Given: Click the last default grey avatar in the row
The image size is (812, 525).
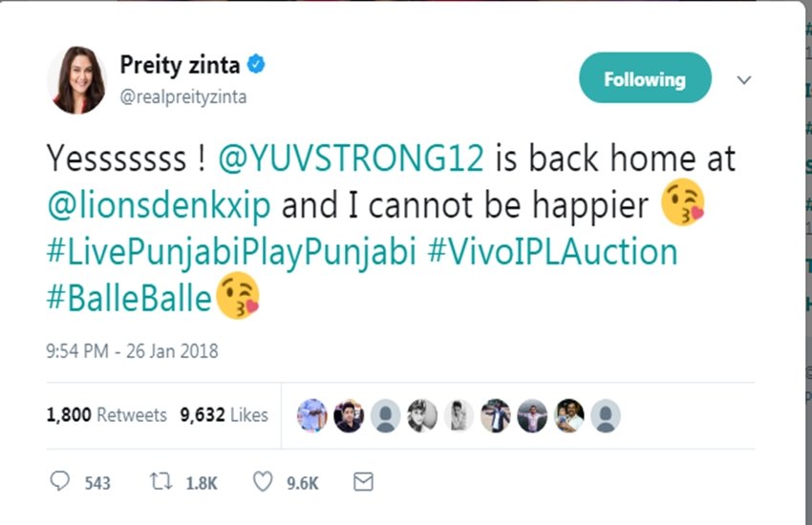Looking at the screenshot, I should pos(606,415).
